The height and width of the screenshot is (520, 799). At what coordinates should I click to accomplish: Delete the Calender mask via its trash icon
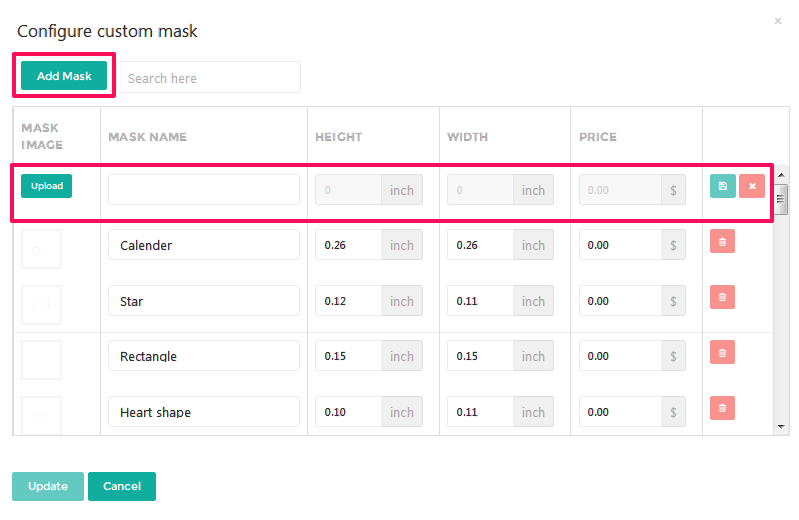[723, 242]
